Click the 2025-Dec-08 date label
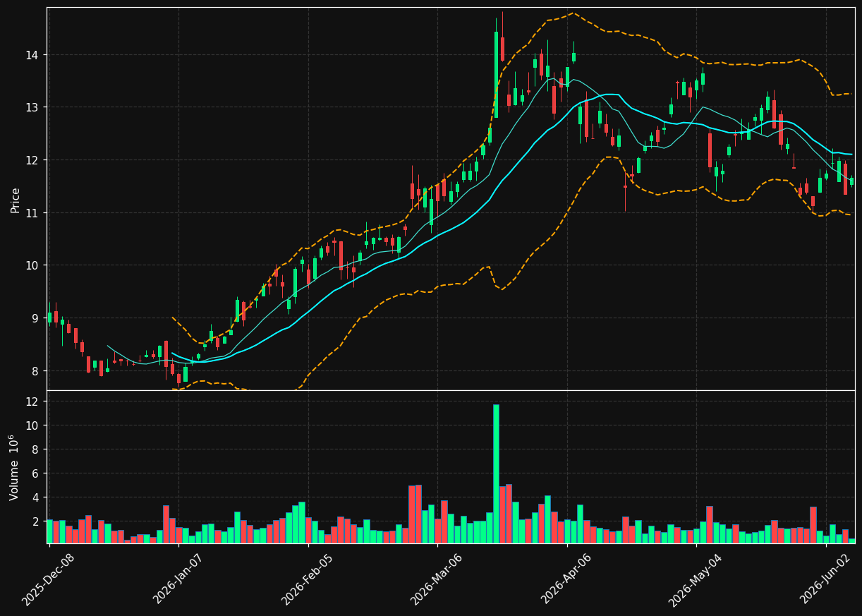This screenshot has height=616, width=862. coord(48,579)
